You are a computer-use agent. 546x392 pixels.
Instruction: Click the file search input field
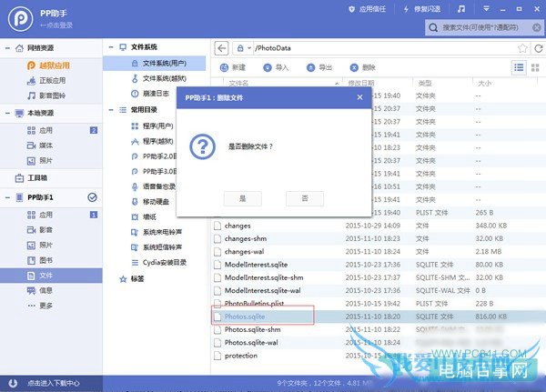485,27
